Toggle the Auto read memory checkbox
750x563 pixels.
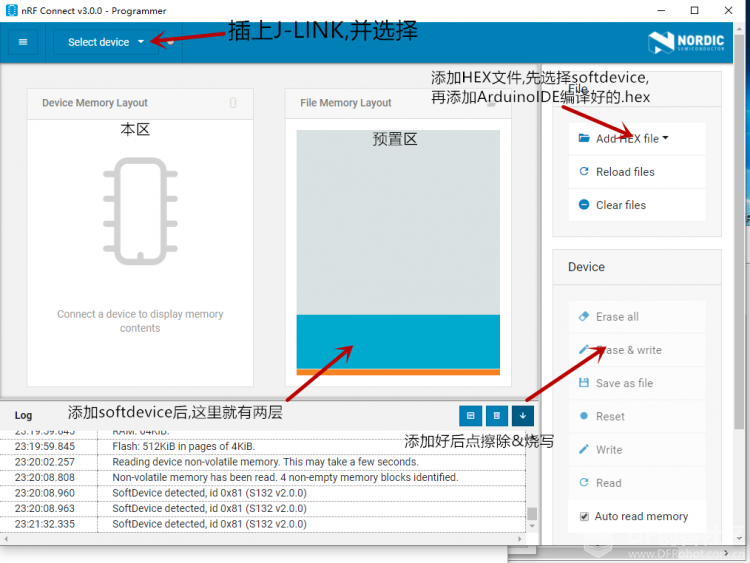tap(584, 517)
